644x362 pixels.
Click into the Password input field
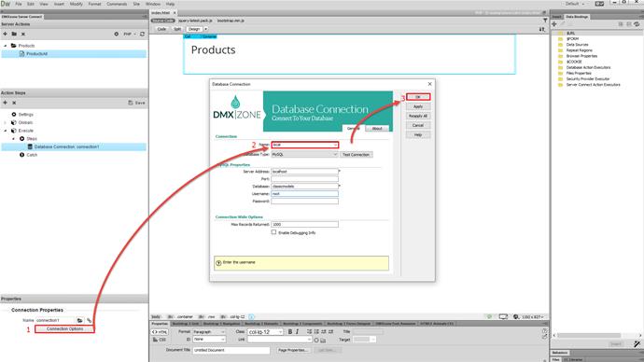pyautogui.click(x=305, y=202)
